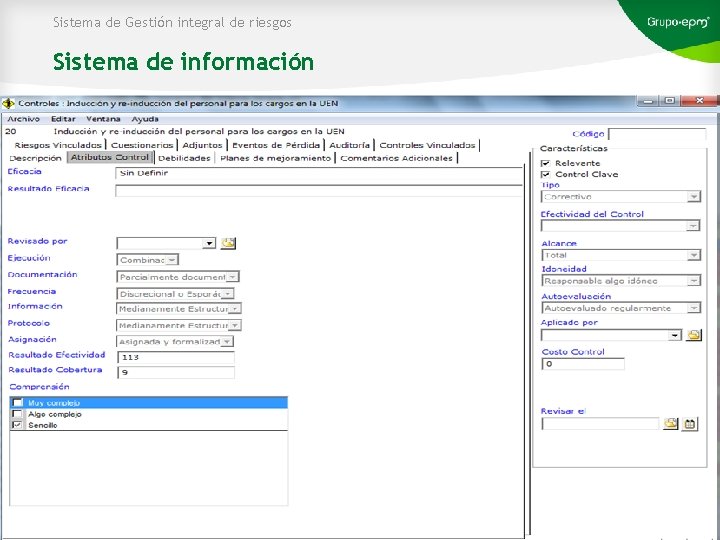Click the Características group label
Viewport: 720px width, 540px height.
(574, 148)
